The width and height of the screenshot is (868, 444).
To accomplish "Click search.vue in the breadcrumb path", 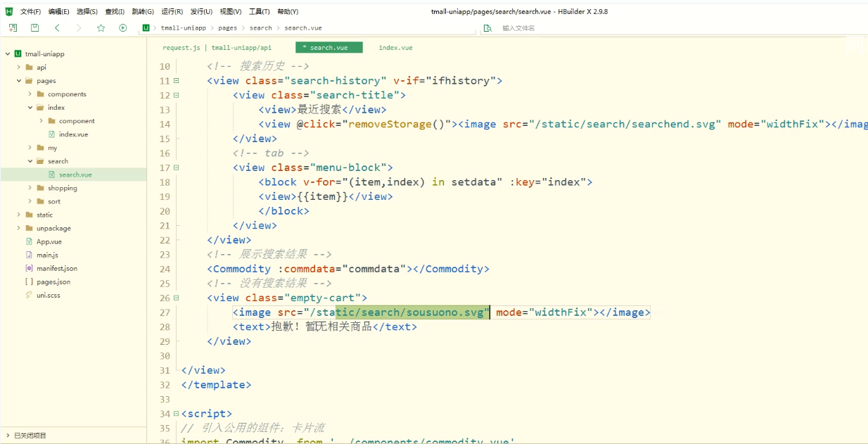I will tap(303, 28).
